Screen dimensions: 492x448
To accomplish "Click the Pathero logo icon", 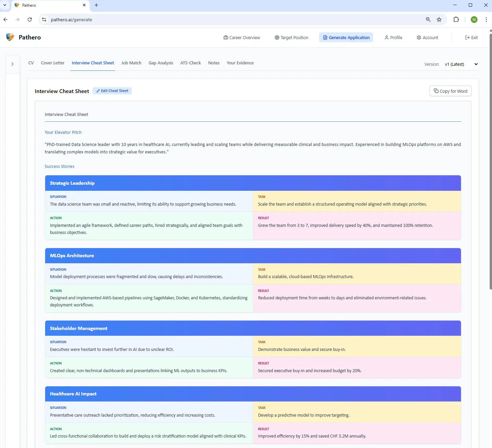I will point(10,37).
